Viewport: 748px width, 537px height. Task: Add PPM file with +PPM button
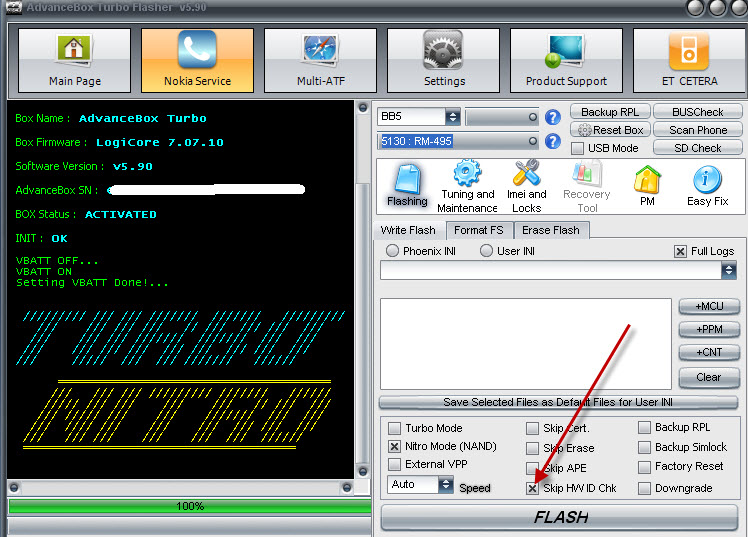pos(709,329)
